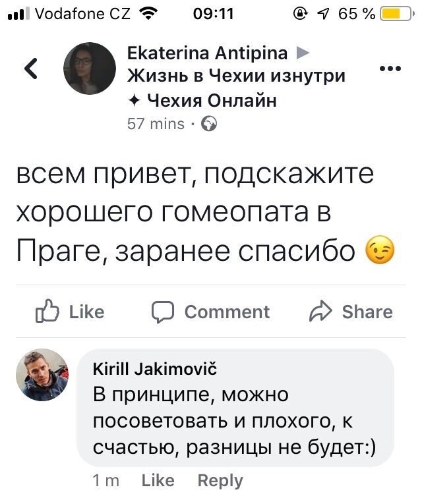Tap the 57 mins timestamp
Screen dimensions: 422x504
(156, 123)
